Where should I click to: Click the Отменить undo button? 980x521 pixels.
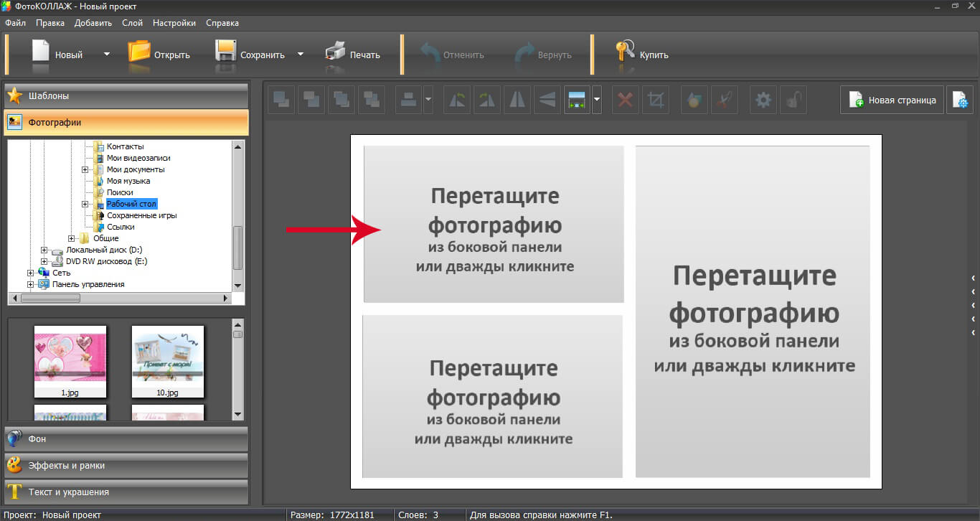[x=452, y=54]
